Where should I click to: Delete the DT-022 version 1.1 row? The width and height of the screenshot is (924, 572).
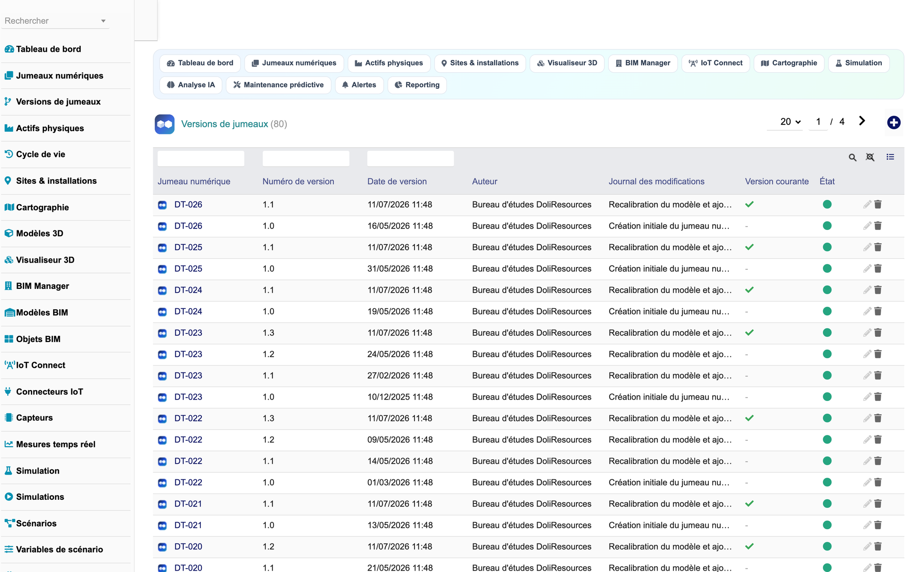[x=878, y=461]
